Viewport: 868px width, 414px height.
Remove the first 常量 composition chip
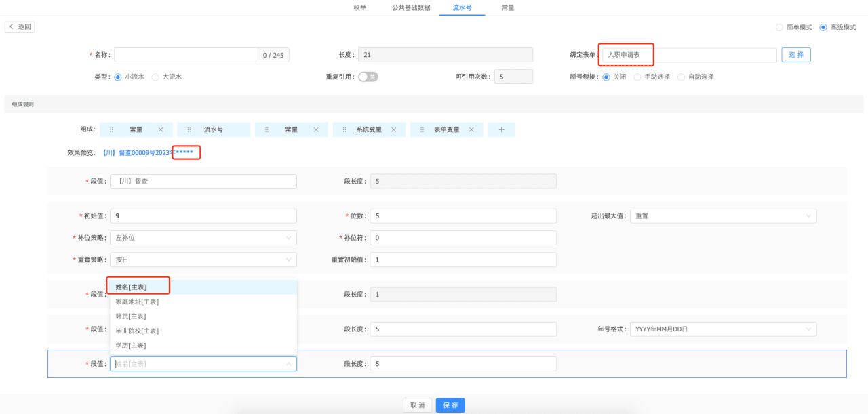[x=161, y=129]
